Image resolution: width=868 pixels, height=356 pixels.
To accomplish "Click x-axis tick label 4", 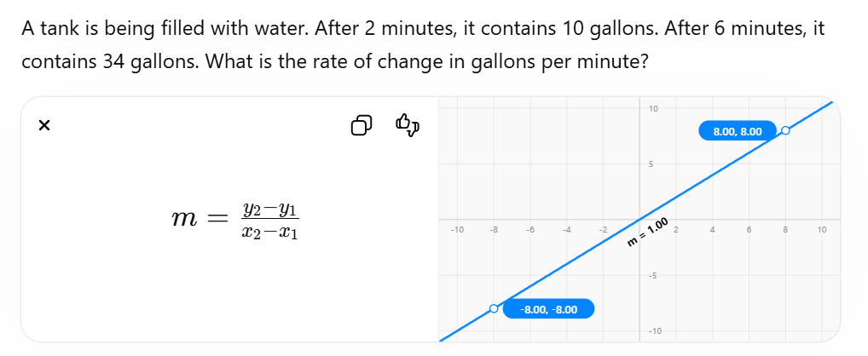I will point(713,229).
